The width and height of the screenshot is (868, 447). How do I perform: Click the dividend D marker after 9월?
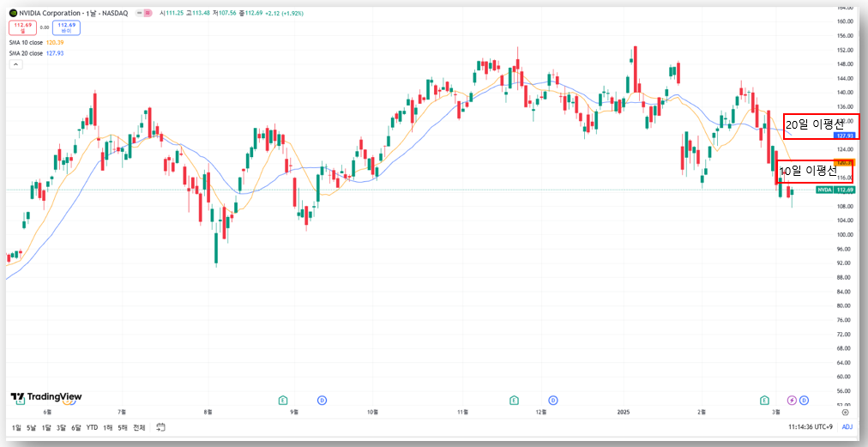coord(322,400)
